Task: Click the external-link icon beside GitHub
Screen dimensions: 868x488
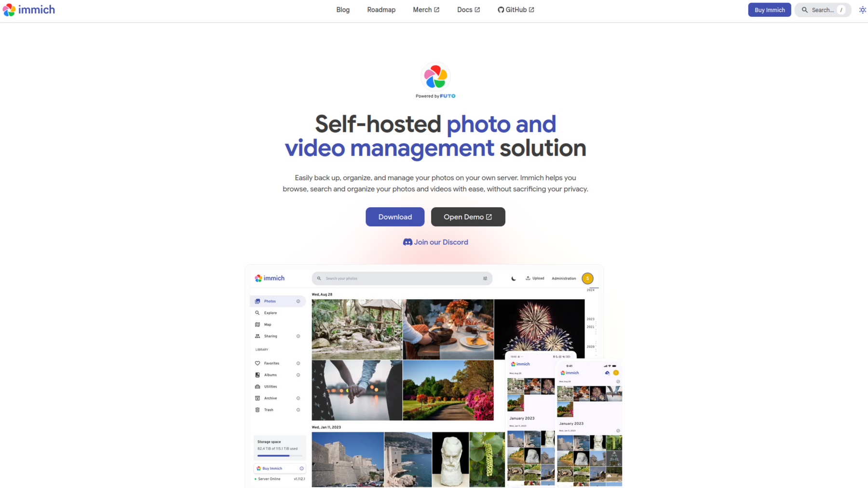Action: 531,10
